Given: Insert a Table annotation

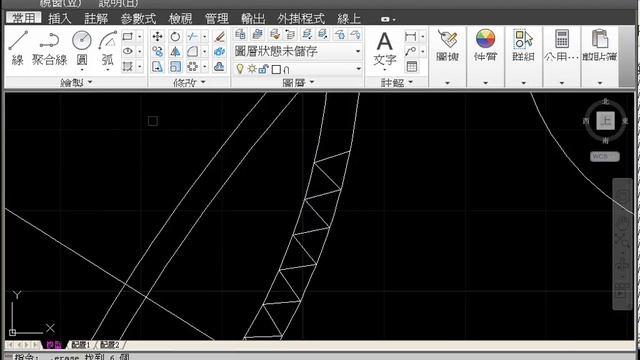Looking at the screenshot, I should (412, 66).
